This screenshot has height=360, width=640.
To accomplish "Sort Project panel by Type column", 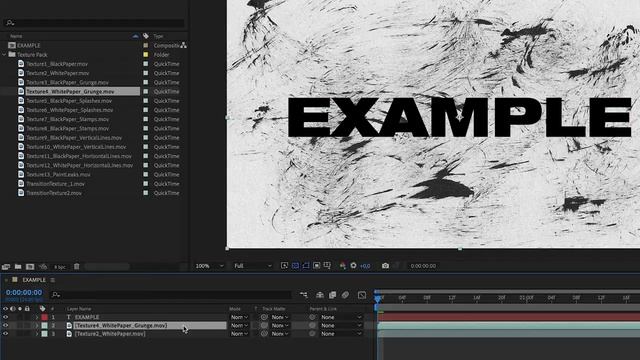I will (158, 36).
